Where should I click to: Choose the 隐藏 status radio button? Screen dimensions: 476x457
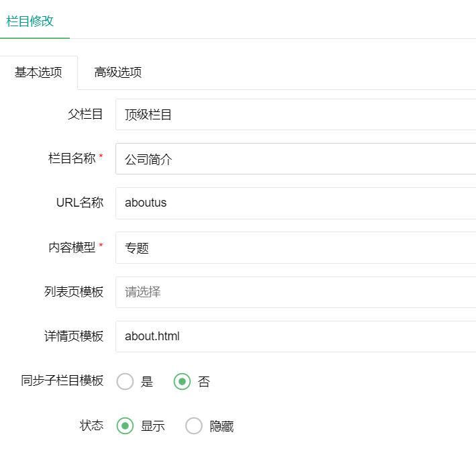coord(194,425)
